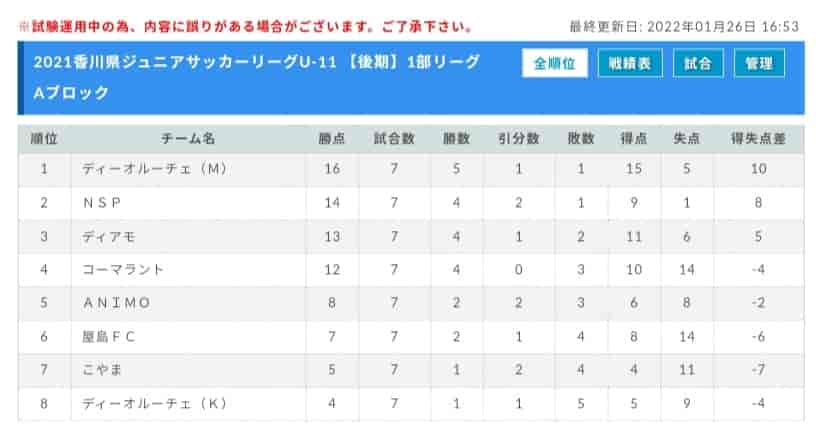Click the チーム名 column header

click(188, 138)
